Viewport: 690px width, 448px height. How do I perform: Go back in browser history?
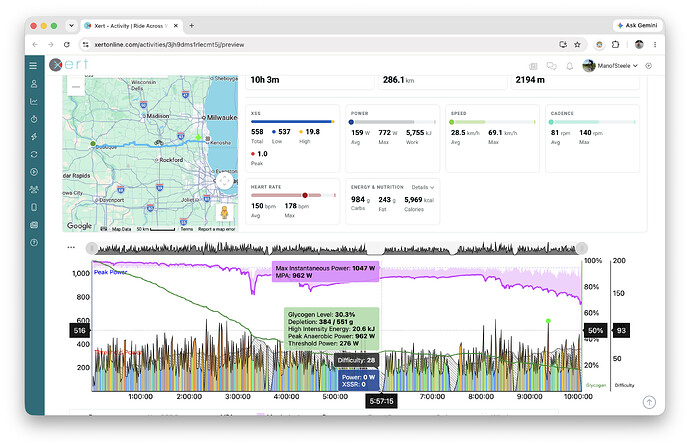coord(35,44)
